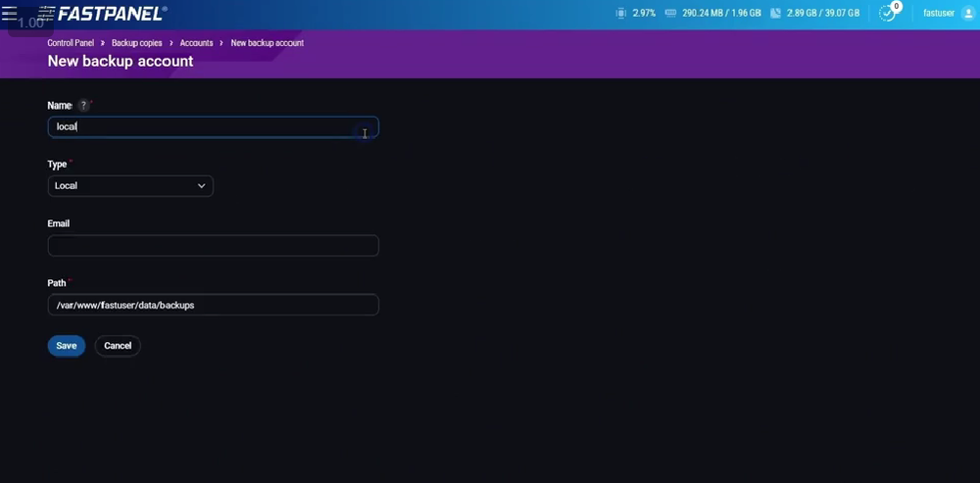
Task: Go to Backup copies breadcrumb
Action: (137, 43)
